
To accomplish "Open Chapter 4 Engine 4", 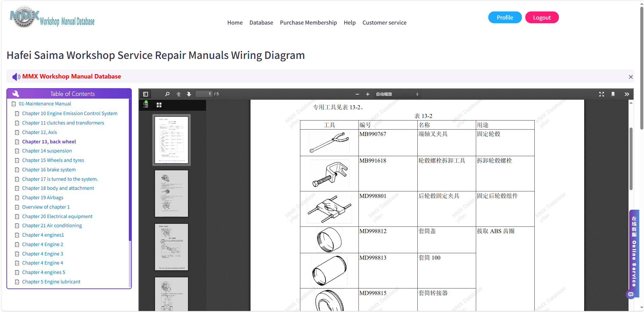I will point(42,263).
